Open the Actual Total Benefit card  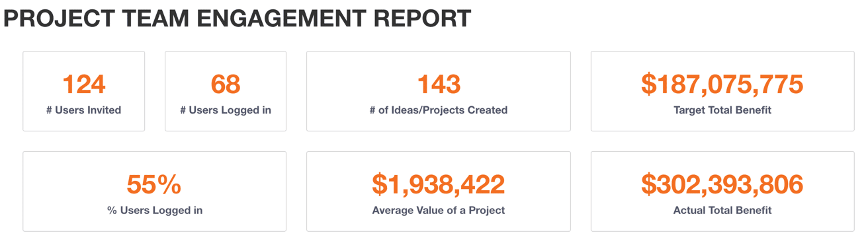722,191
